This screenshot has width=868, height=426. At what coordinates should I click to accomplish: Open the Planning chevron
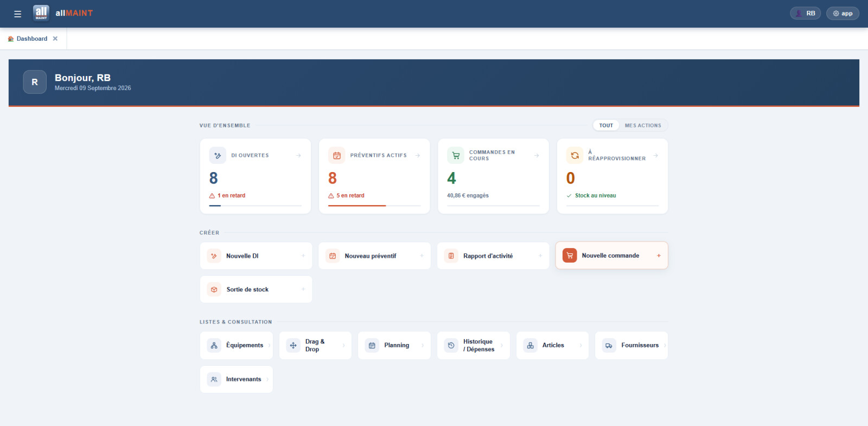423,346
